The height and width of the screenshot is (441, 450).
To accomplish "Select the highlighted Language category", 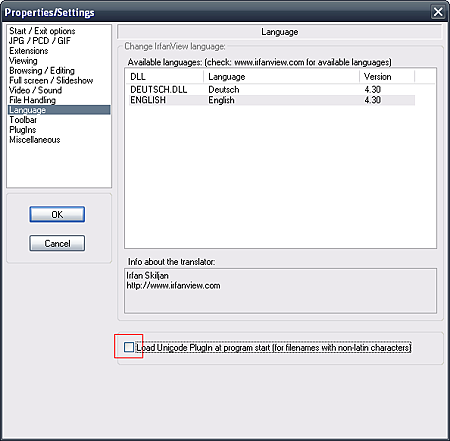I will coord(59,110).
